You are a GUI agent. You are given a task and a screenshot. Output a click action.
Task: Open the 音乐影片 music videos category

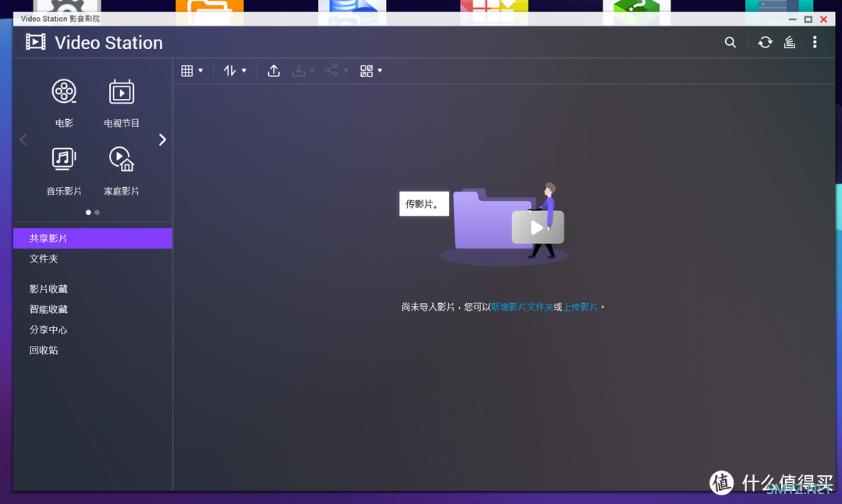click(x=64, y=171)
